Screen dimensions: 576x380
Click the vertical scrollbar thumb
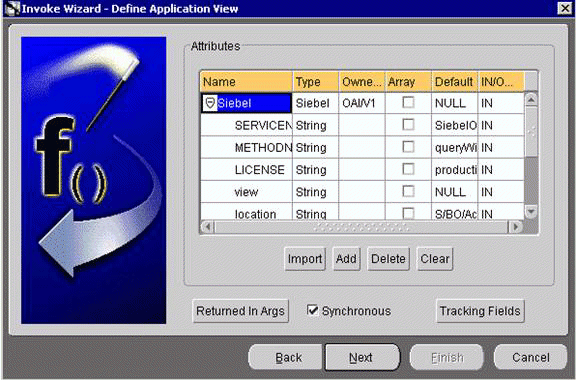click(x=531, y=131)
